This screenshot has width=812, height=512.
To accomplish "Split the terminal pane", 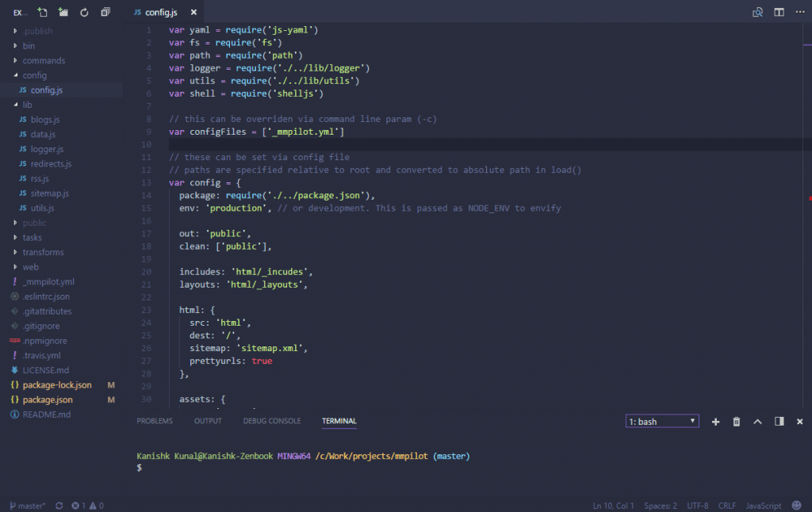I will (778, 421).
